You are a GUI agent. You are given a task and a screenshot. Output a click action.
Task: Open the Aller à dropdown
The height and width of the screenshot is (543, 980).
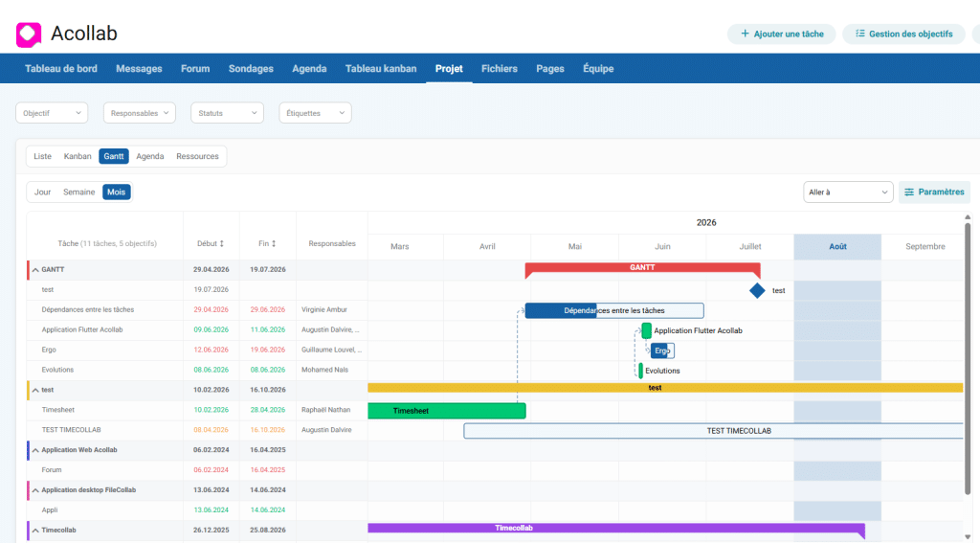click(848, 192)
